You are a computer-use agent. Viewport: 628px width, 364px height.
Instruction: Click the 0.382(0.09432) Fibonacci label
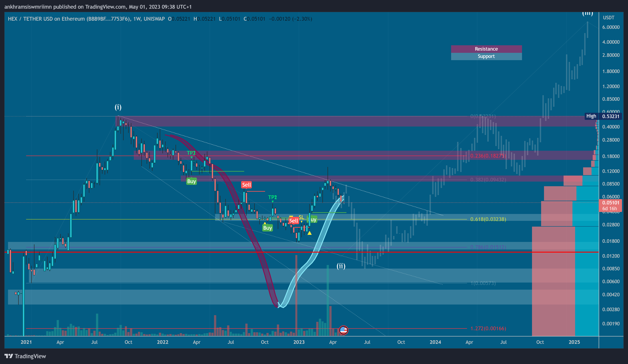click(488, 180)
